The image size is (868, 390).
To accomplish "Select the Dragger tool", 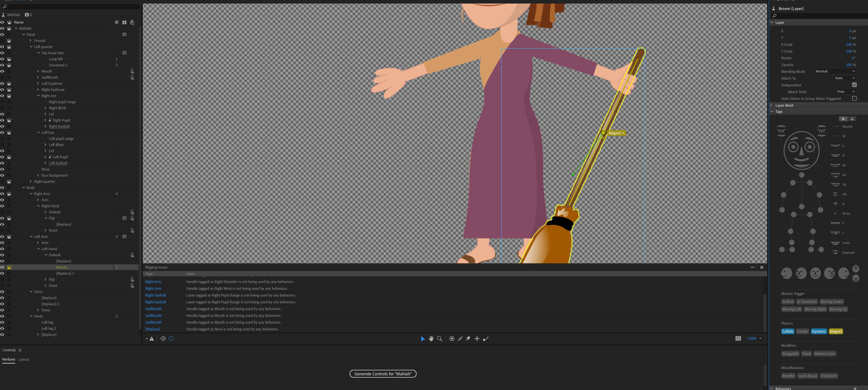I will (x=477, y=338).
